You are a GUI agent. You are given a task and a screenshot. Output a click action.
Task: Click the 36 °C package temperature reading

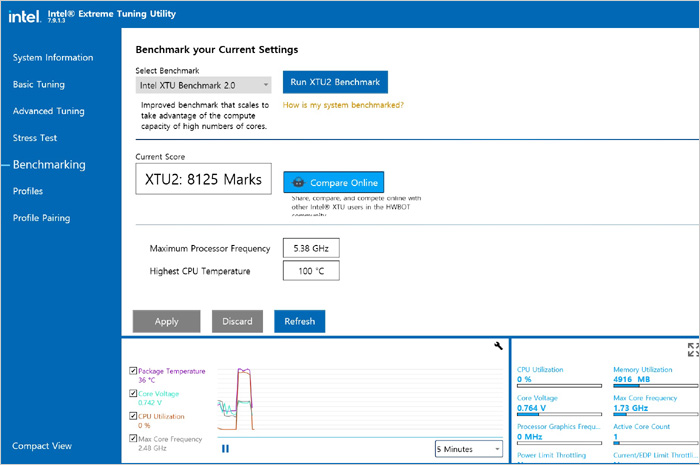point(146,380)
